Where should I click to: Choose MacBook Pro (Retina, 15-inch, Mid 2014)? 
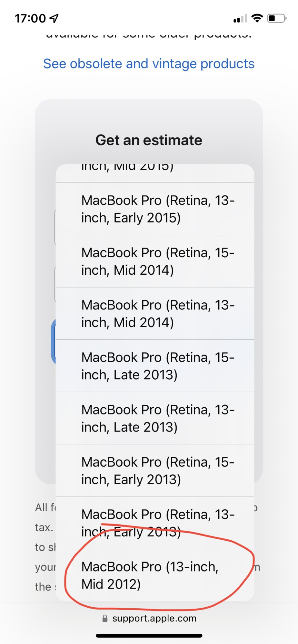click(x=155, y=261)
